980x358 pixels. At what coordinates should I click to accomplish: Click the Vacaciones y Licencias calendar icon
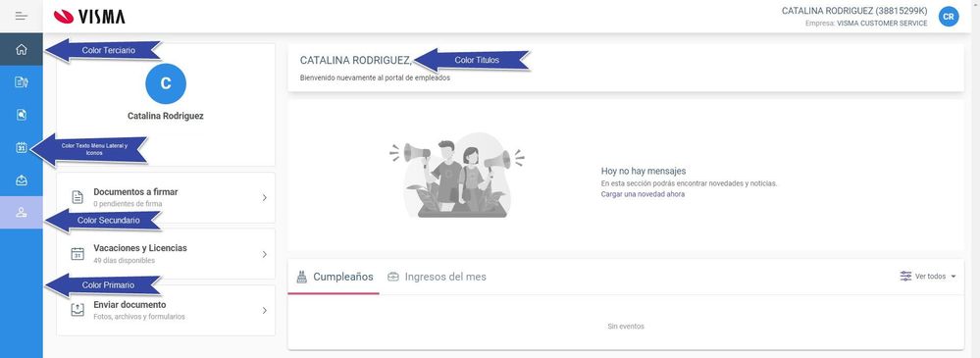pyautogui.click(x=77, y=254)
